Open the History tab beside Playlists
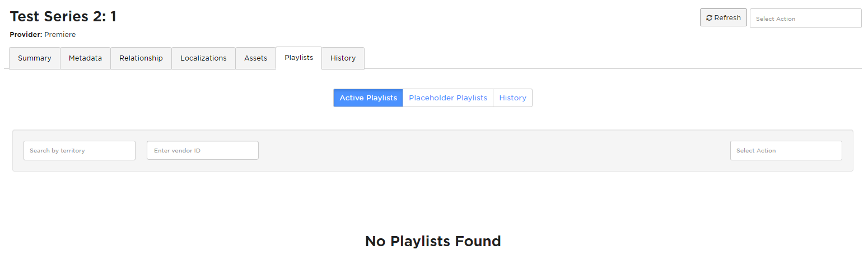Screen dimensions: 868x268 [343, 58]
